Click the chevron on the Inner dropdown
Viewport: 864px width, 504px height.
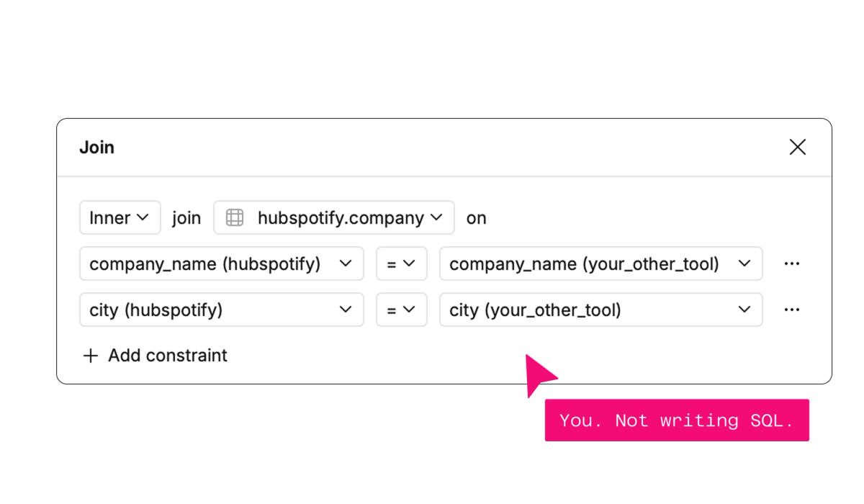click(x=144, y=217)
